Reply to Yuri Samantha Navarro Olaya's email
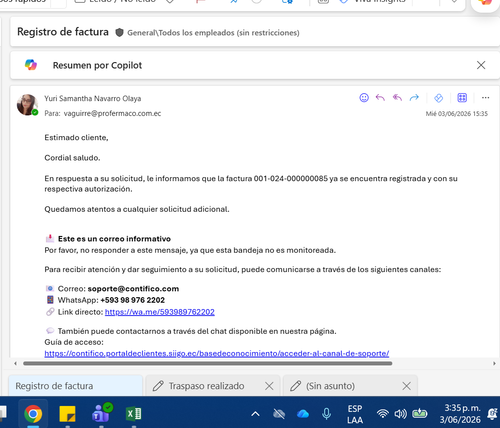Screen dimensions: 500x428 pos(380,98)
